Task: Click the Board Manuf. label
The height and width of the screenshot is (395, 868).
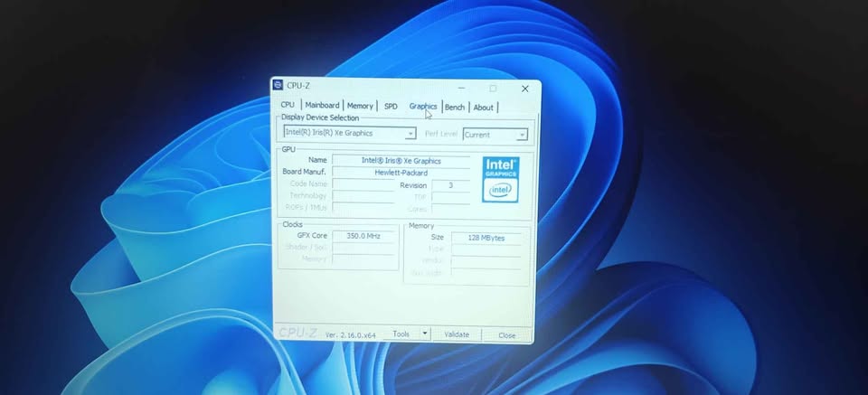Action: (304, 172)
